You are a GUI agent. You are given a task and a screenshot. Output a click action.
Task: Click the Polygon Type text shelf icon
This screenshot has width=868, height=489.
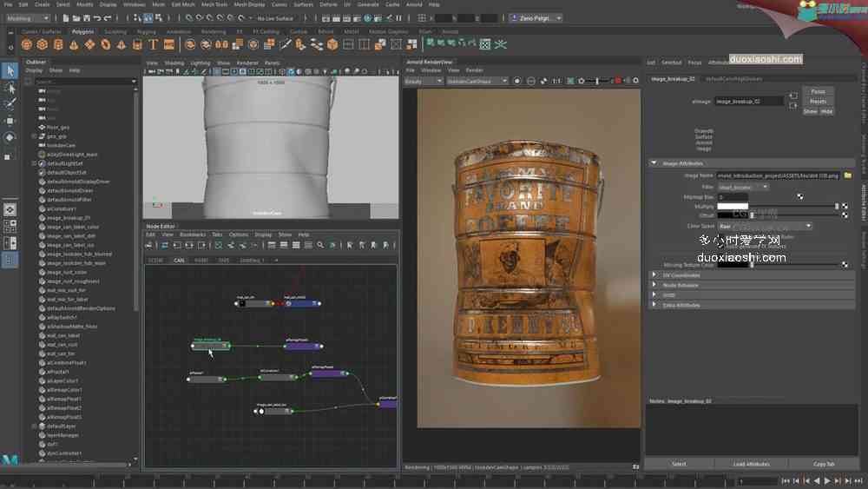(x=154, y=44)
